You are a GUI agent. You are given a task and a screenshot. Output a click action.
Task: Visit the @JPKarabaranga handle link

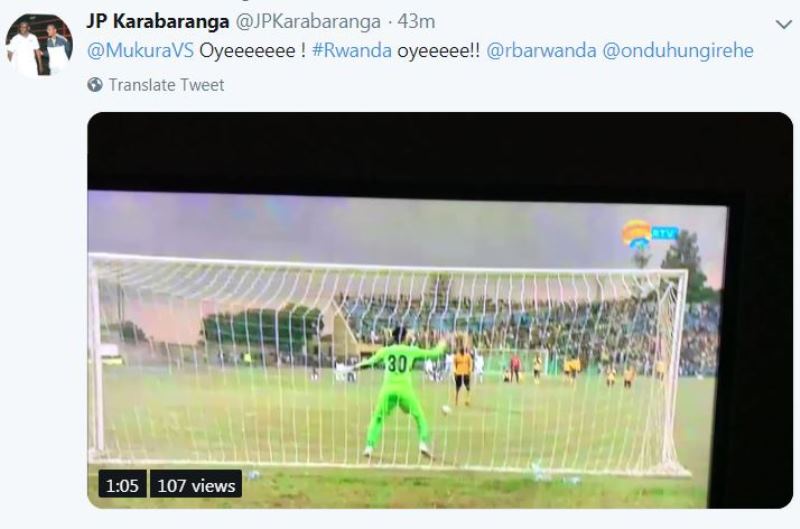pos(308,22)
